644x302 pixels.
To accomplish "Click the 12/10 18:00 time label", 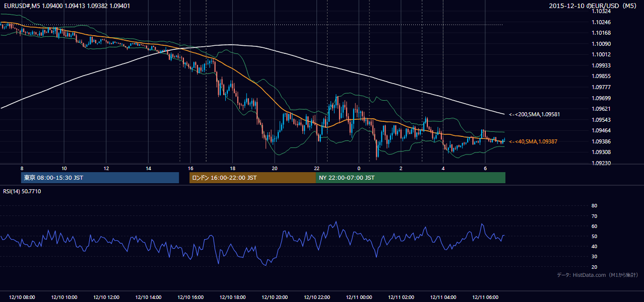I will [233, 297].
